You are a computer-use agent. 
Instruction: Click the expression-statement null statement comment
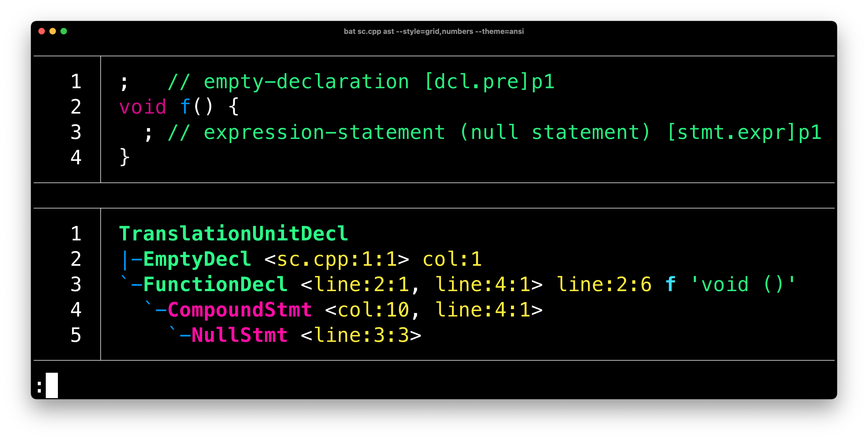point(494,132)
